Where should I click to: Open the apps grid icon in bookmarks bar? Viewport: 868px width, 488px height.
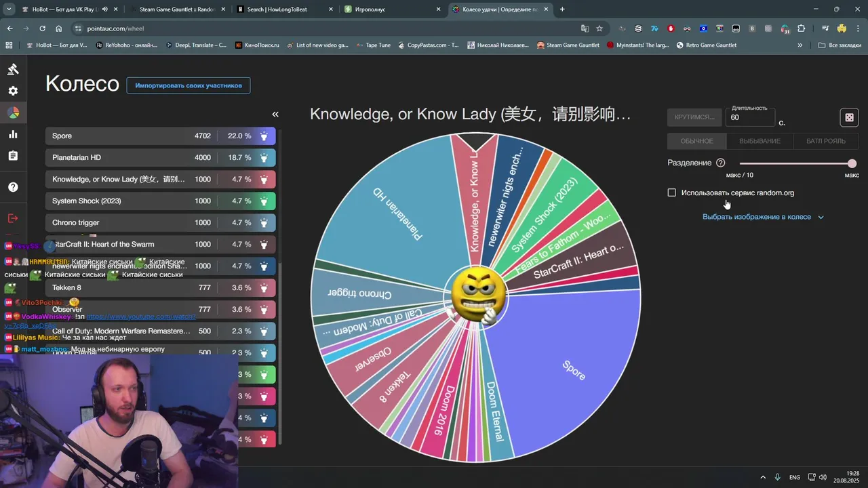point(9,45)
